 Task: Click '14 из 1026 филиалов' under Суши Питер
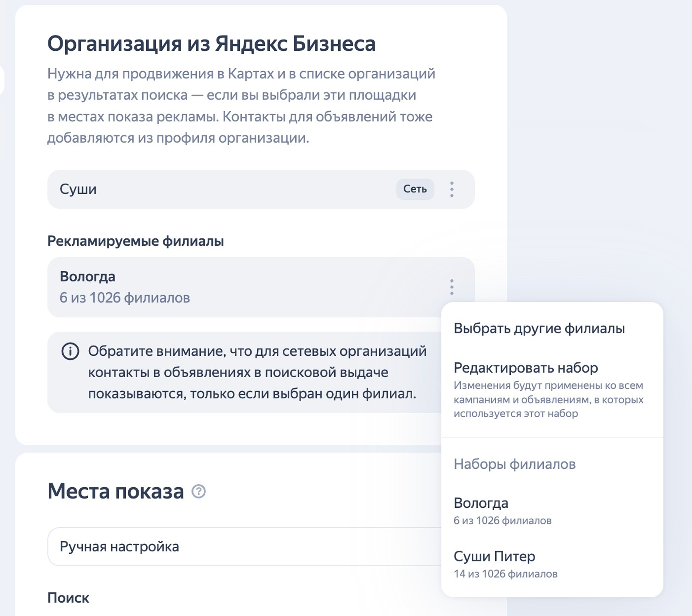[x=505, y=574]
